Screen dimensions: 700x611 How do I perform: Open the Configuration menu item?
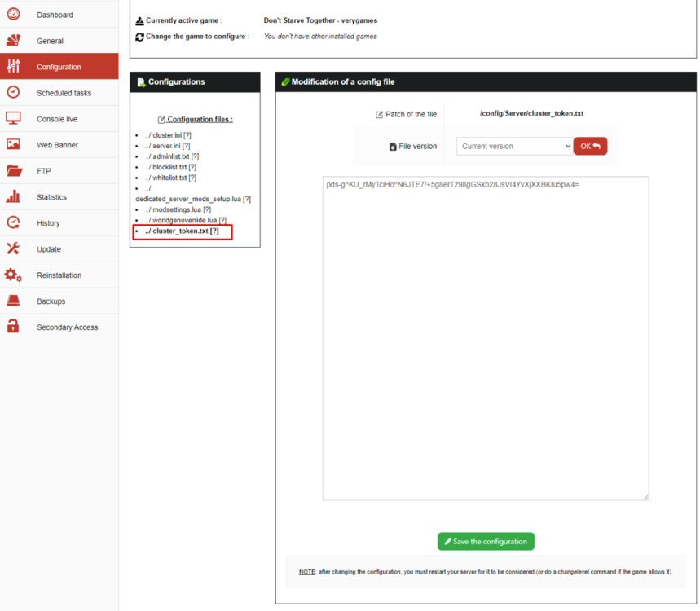click(x=59, y=67)
